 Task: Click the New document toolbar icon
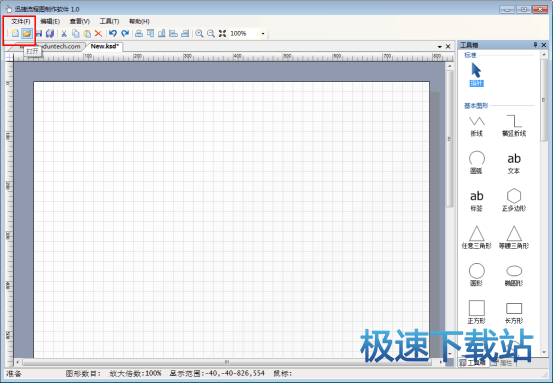15,34
